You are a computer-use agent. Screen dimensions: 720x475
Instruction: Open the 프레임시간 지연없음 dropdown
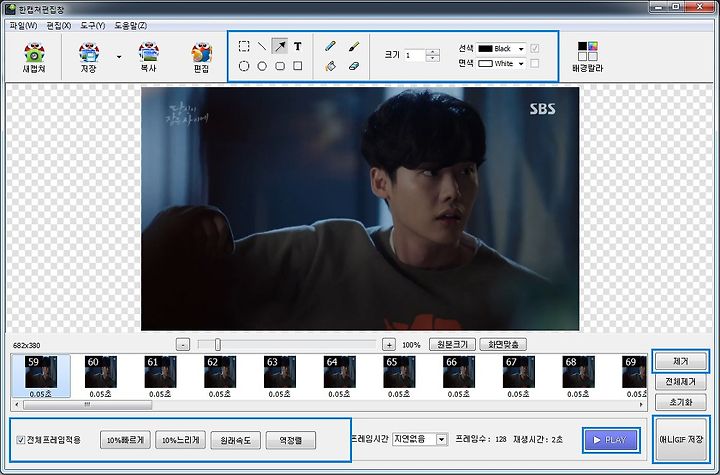coord(420,439)
